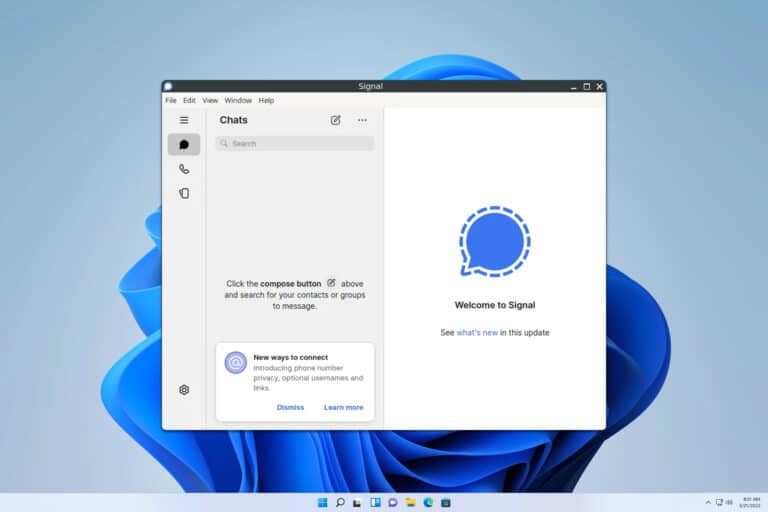
Task: Open the Window menu
Action: [x=238, y=100]
